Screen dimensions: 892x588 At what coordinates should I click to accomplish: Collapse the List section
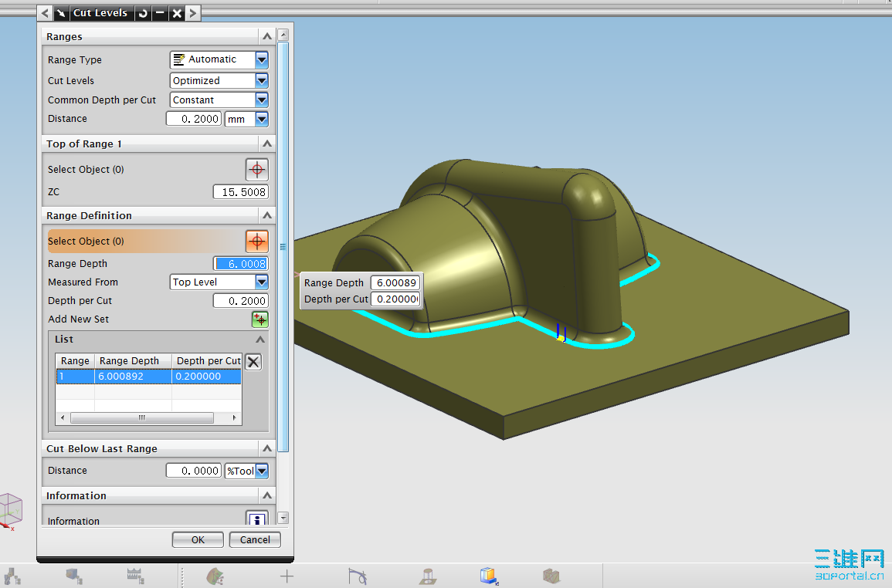(x=260, y=340)
